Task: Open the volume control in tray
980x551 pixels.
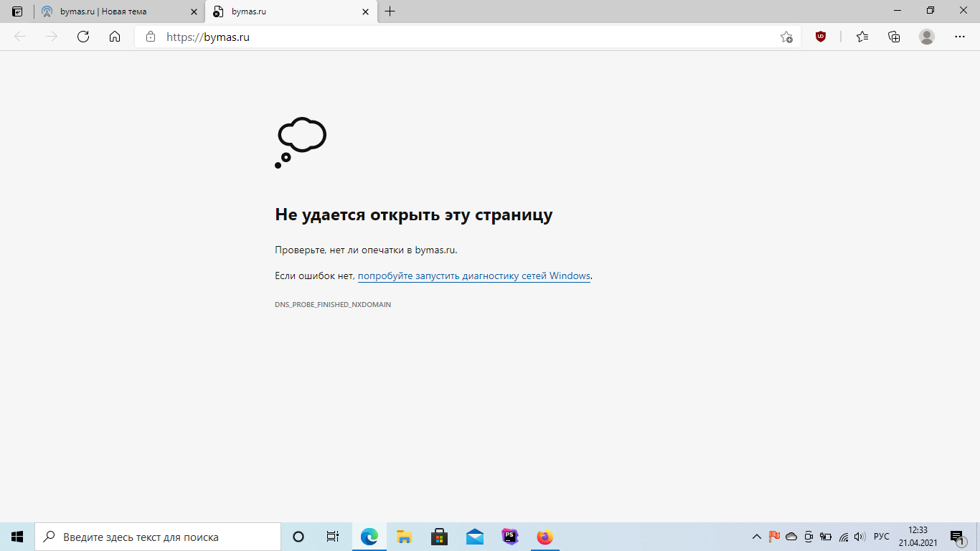Action: coord(859,537)
